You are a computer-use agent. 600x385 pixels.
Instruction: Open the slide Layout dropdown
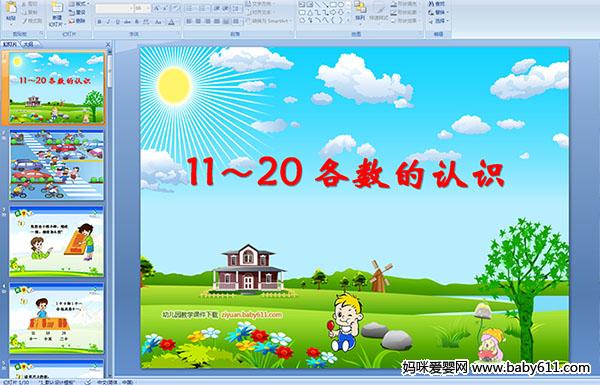79,3
